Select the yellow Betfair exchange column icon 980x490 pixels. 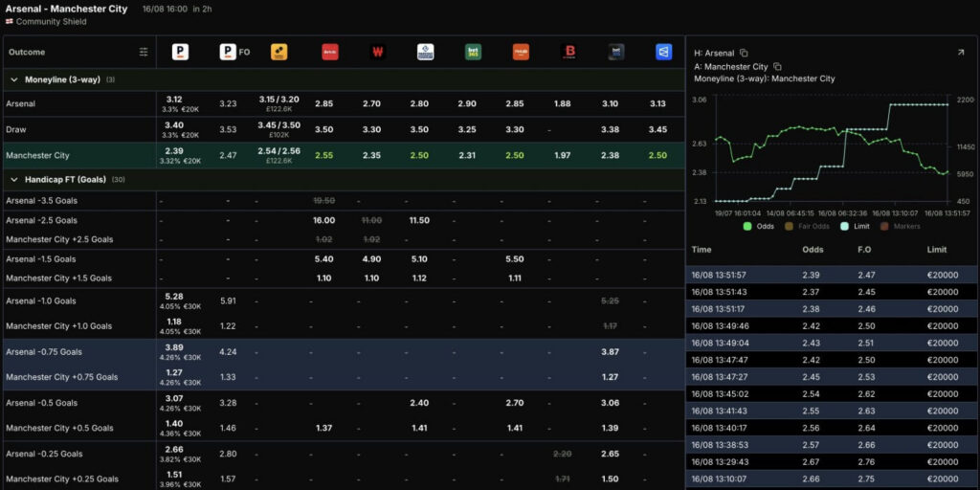tap(278, 52)
